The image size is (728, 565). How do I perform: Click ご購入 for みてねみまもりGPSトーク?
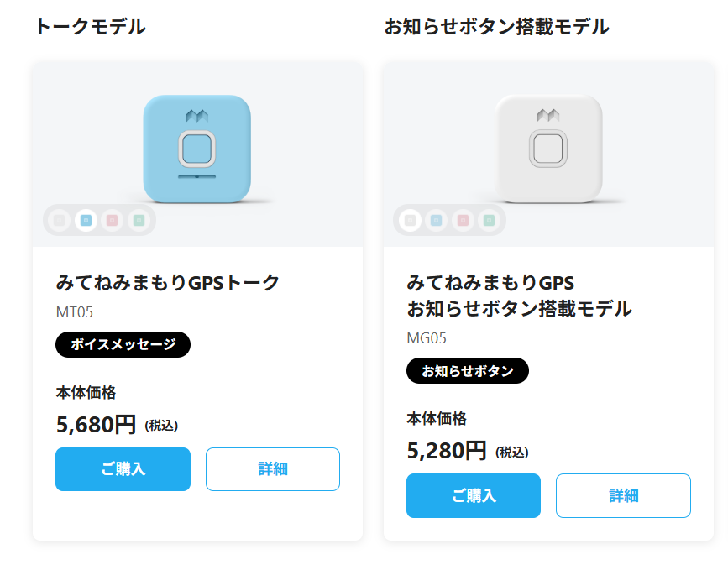pos(123,469)
